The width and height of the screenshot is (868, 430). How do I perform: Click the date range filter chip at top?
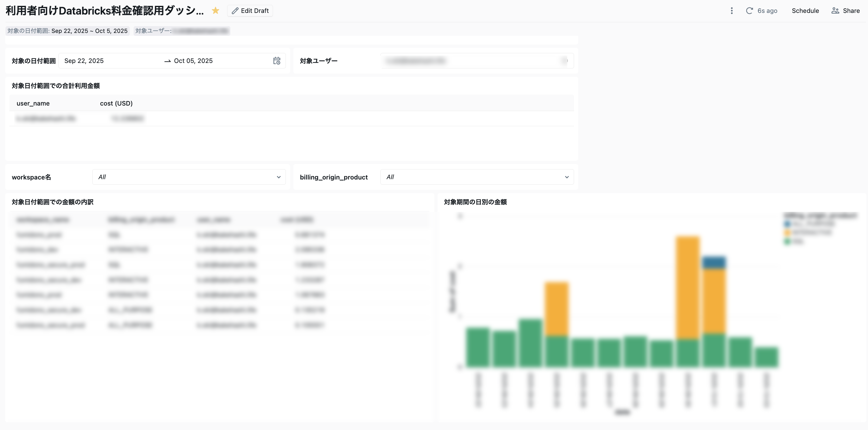tap(67, 31)
